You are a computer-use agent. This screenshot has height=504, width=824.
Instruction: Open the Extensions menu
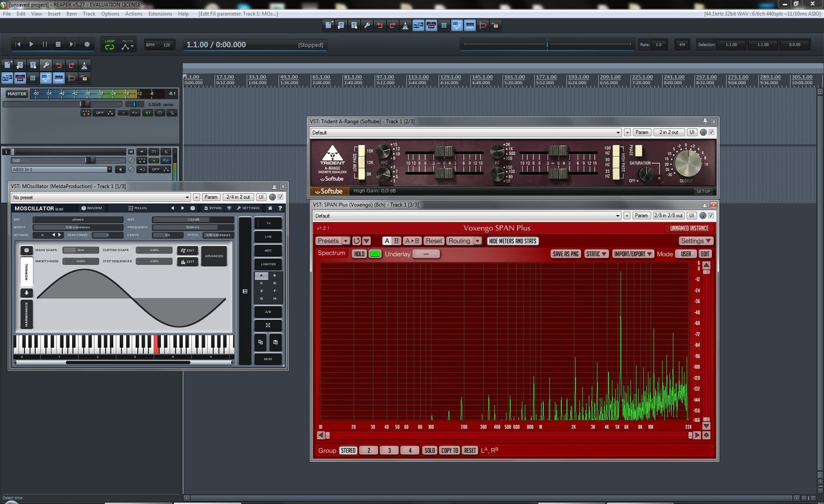[x=160, y=14]
